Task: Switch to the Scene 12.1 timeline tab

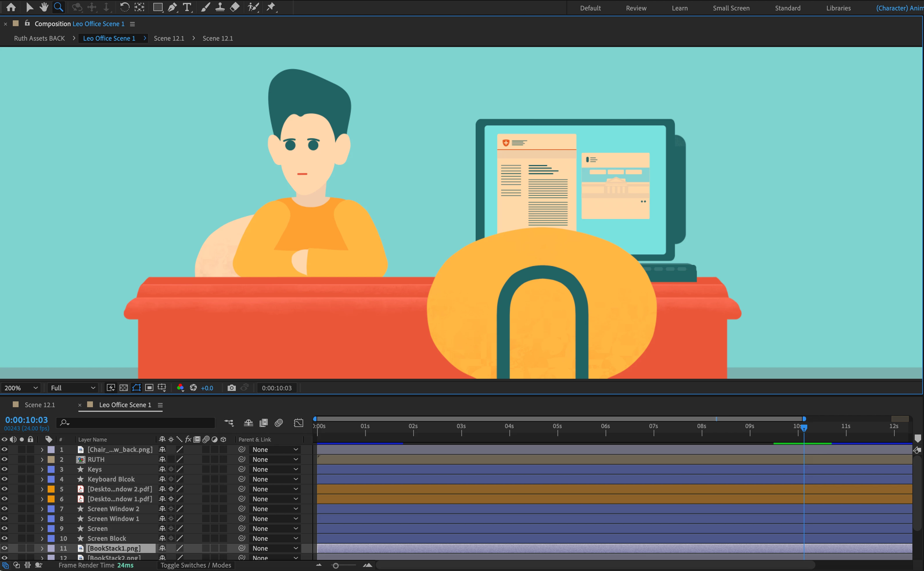Action: (x=39, y=405)
